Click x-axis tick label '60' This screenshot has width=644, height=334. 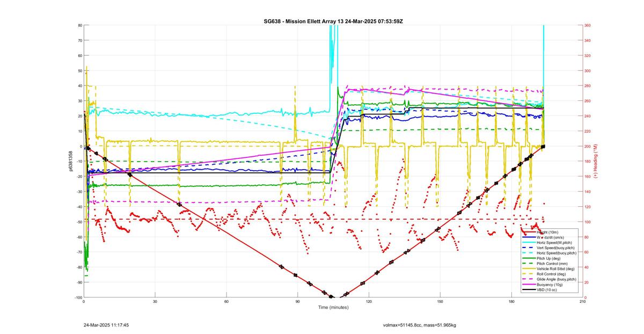(x=226, y=301)
